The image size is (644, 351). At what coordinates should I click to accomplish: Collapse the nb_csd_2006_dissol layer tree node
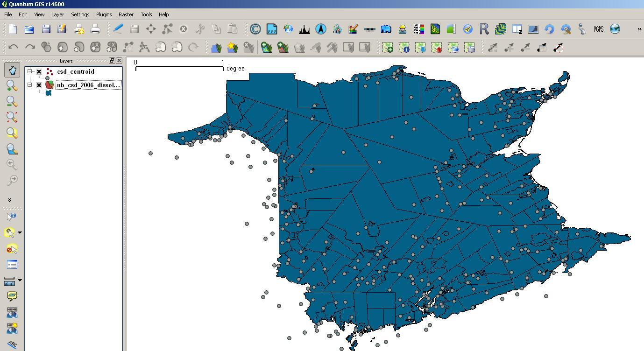[x=29, y=85]
